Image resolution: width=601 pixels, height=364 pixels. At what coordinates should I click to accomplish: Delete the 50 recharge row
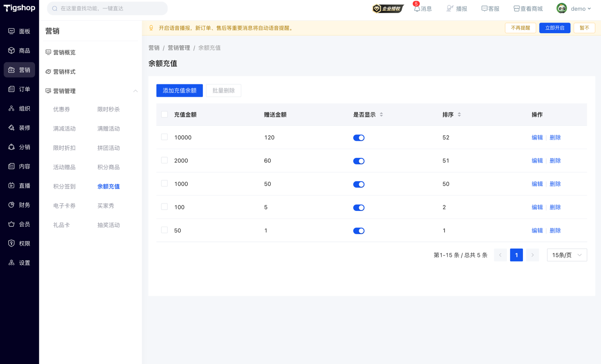(555, 231)
